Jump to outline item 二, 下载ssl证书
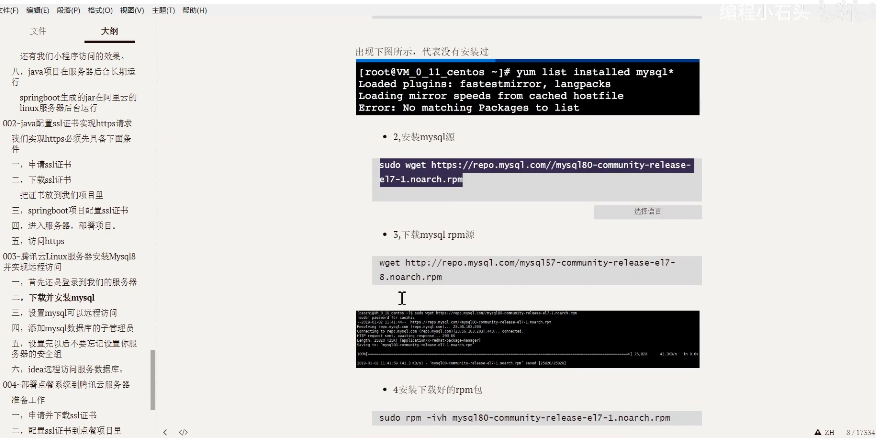The width and height of the screenshot is (876, 438). tap(41, 180)
